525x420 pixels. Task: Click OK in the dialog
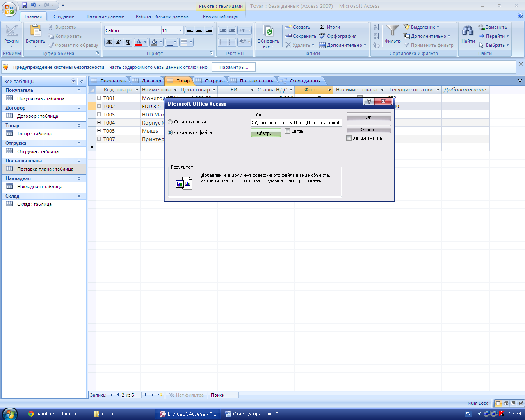(369, 117)
